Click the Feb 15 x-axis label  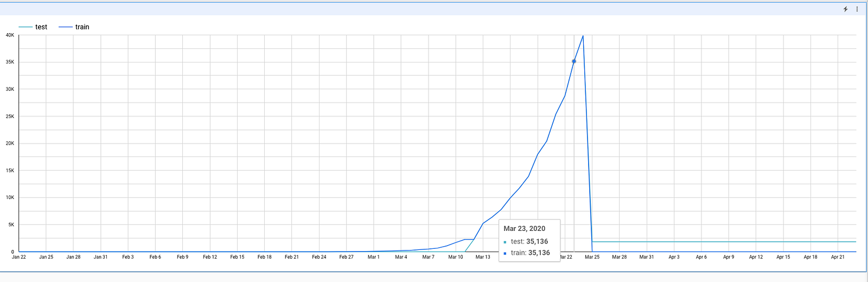click(237, 257)
